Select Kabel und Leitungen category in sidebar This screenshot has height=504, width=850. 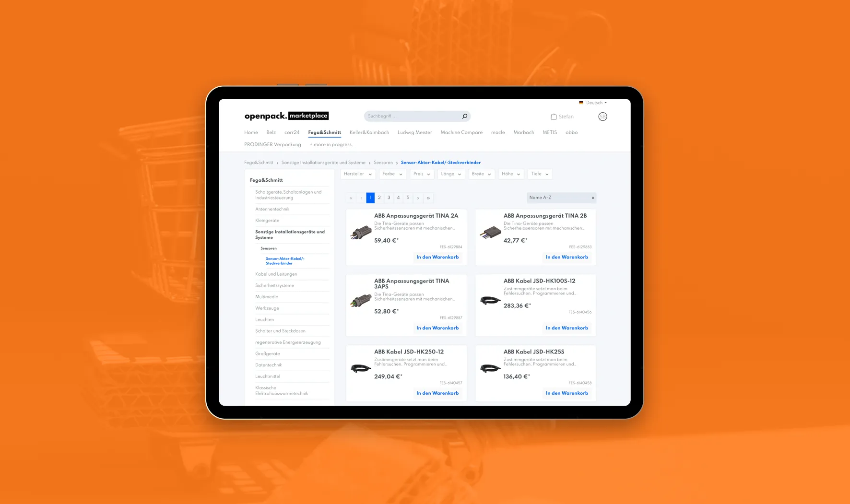point(276,274)
